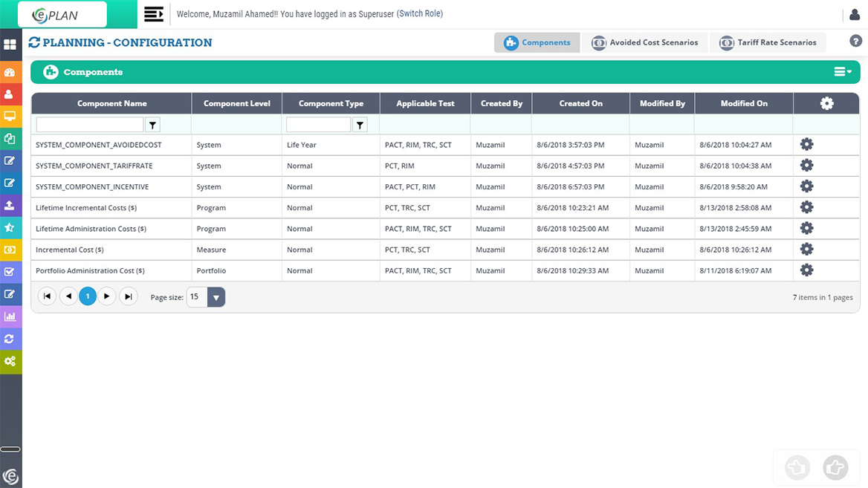Viewport: 868px width, 488px height.
Task: Open the Components panel list menu dropdown
Action: point(841,72)
